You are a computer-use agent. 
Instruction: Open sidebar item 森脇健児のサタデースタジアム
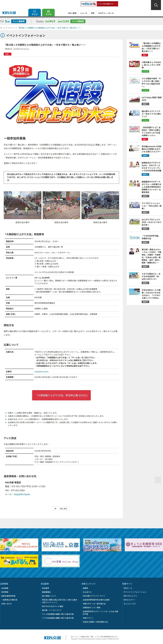(151, 187)
